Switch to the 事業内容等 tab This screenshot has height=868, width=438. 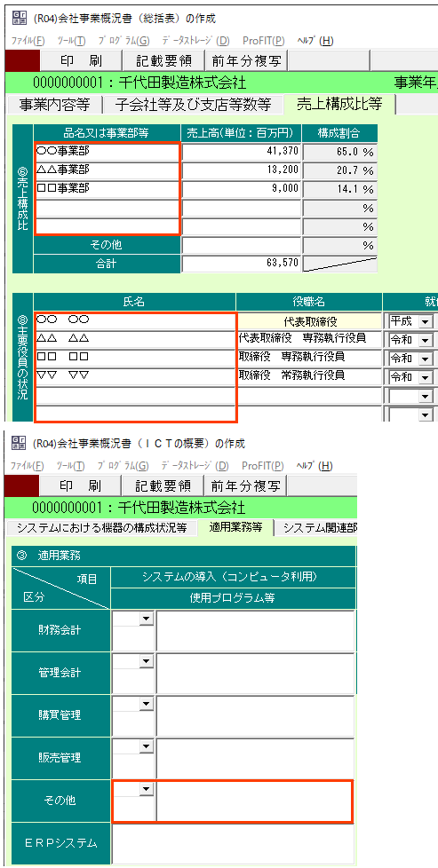(x=54, y=104)
